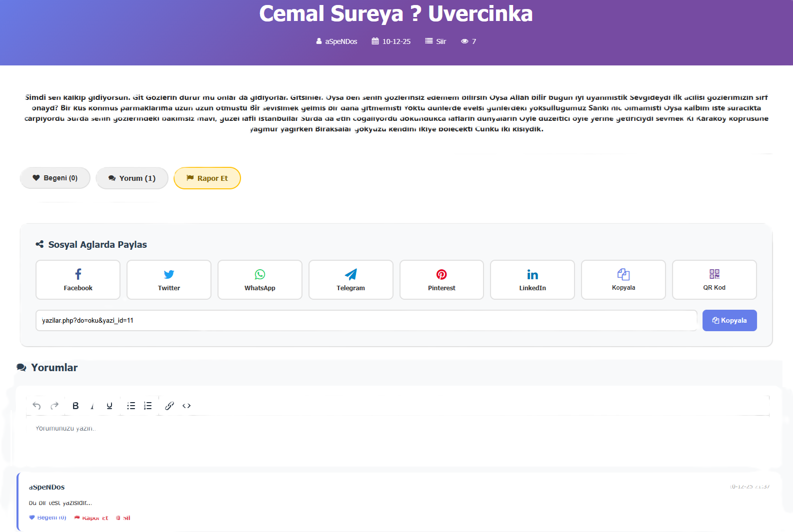Screen dimensions: 793x532
Task: Share the poem via Telegram
Action: pos(351,280)
